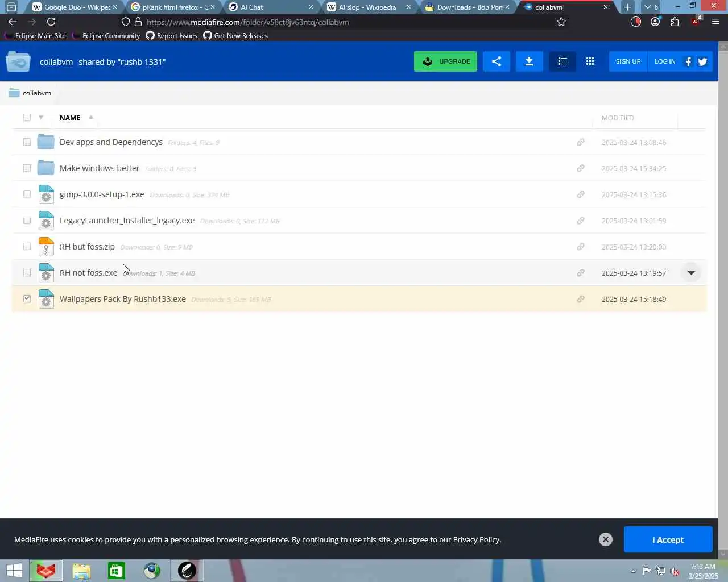Copy link icon for Wallpapers Pack By Rushb133.exe
Image resolution: width=728 pixels, height=582 pixels.
coord(581,299)
